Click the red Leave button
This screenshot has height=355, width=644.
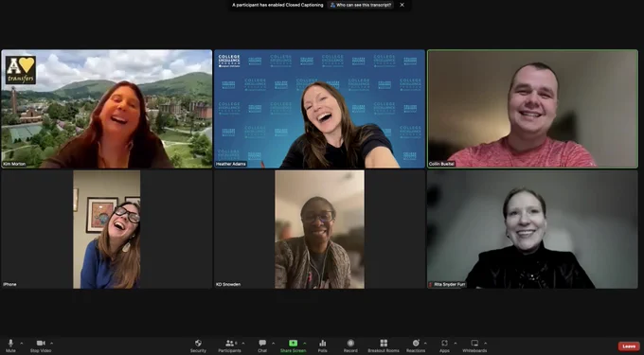[x=629, y=346]
